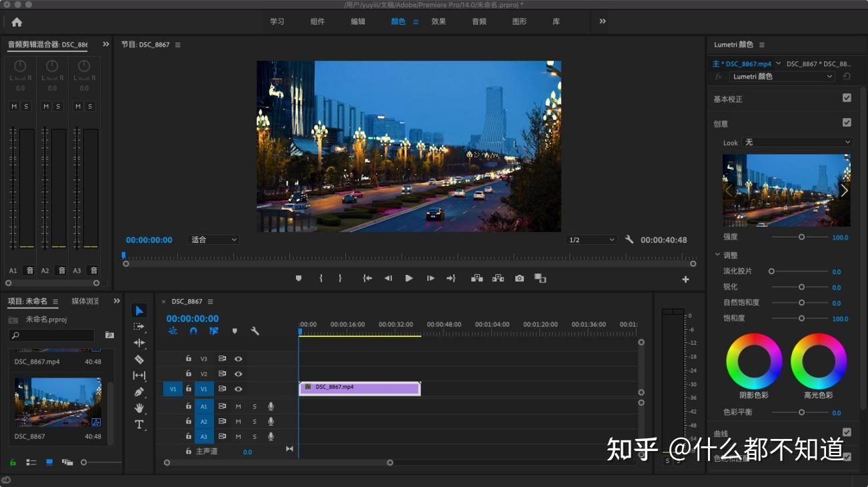Select the Hand tool

(139, 408)
